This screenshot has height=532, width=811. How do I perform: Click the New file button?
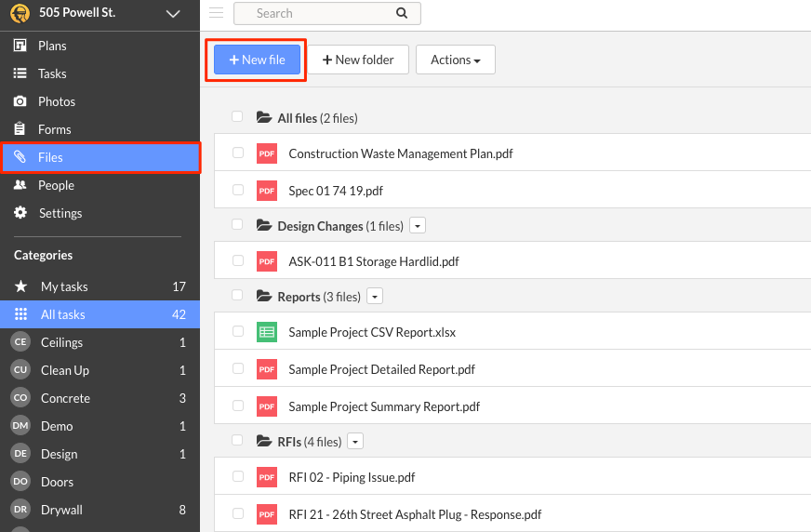pos(257,60)
